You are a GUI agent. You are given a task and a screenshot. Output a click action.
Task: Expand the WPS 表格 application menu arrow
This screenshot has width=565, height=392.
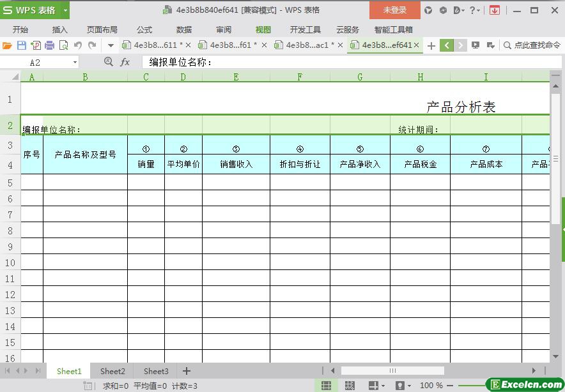tap(65, 10)
